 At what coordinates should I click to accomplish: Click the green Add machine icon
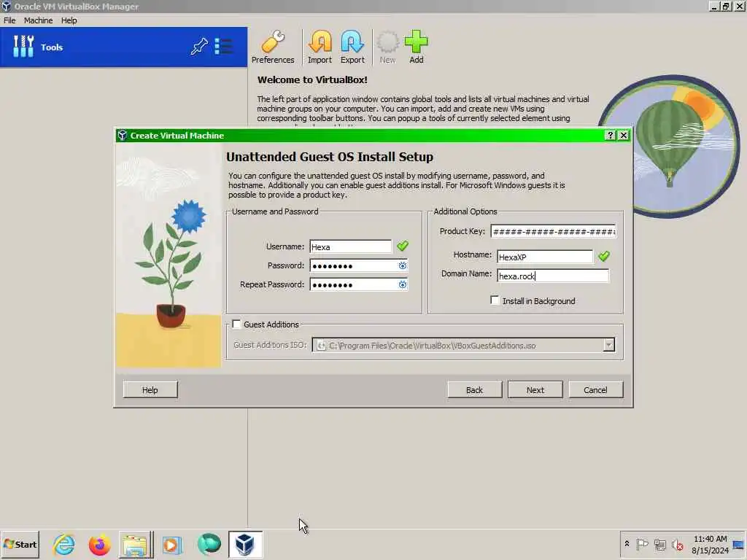point(416,47)
